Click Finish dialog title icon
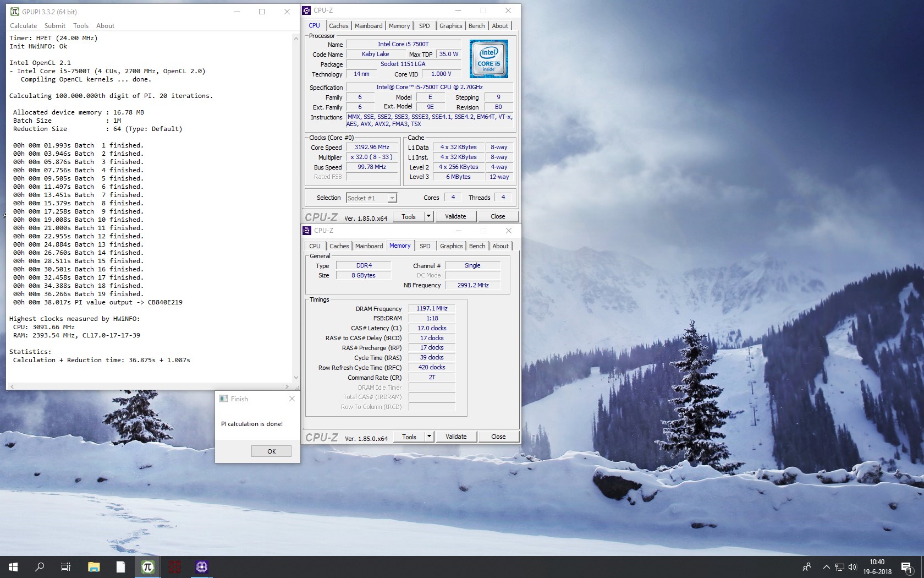Viewport: 924px width, 578px height. point(224,399)
